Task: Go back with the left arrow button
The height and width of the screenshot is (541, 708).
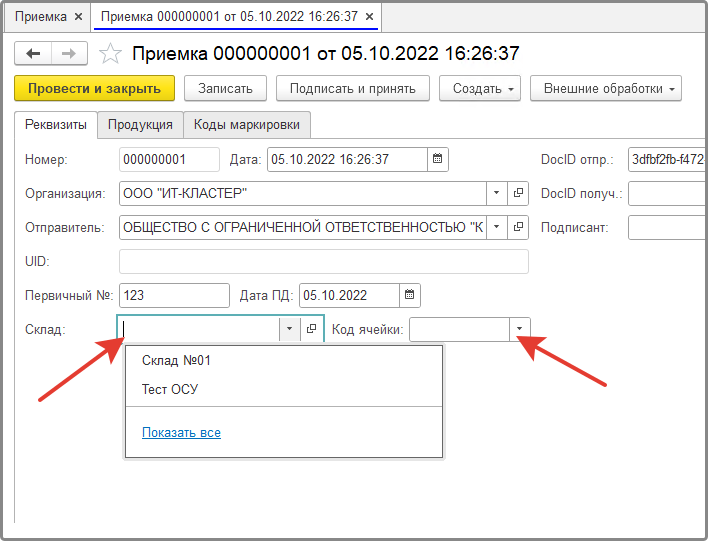Action: pos(33,54)
